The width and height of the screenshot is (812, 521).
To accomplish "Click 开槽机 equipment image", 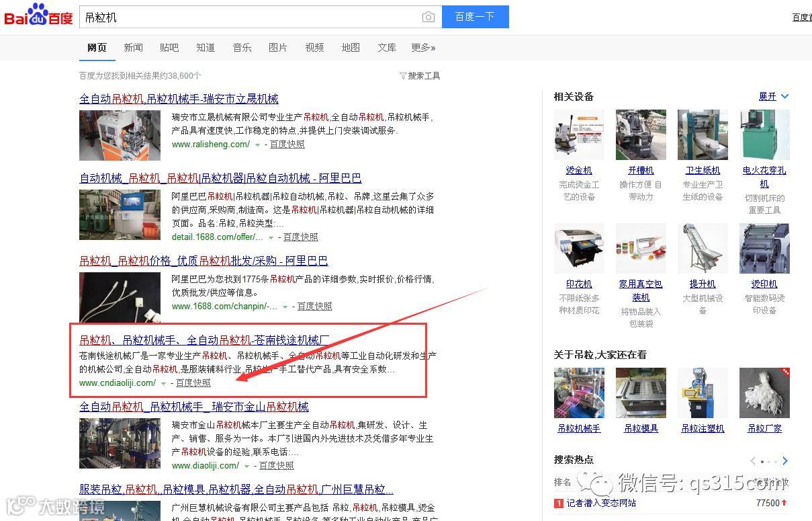I will tap(641, 134).
